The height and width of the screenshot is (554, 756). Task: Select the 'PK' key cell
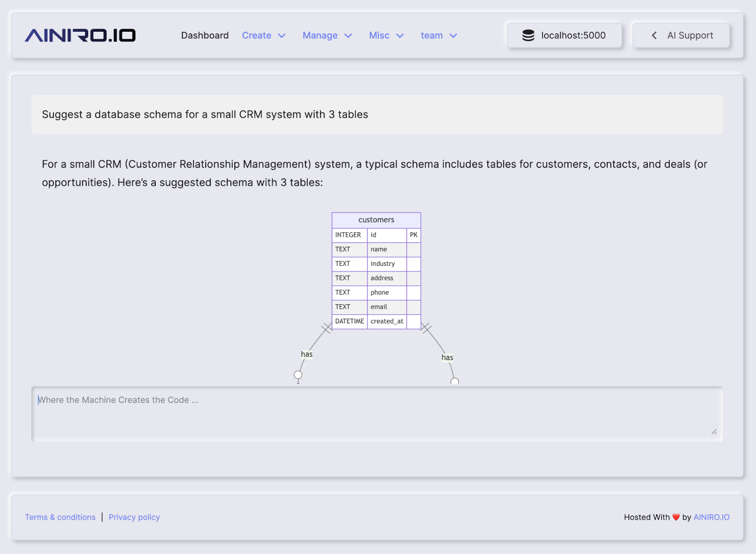[x=414, y=235]
